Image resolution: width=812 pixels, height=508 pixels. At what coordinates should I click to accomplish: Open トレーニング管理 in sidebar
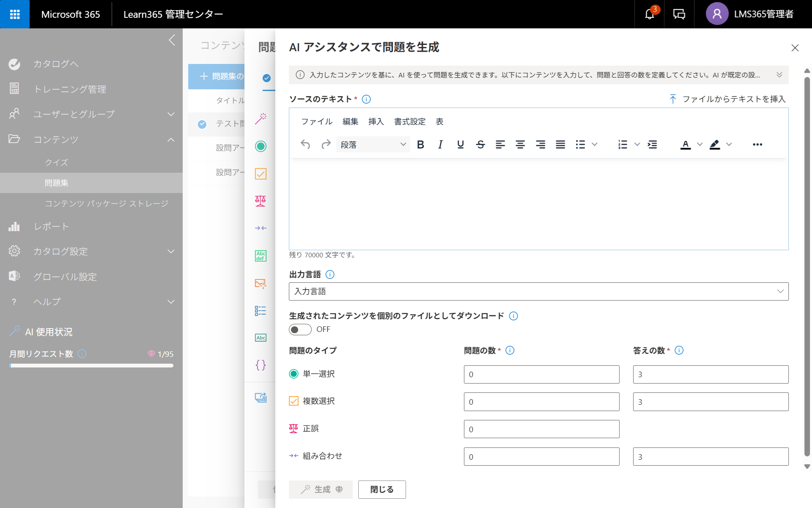coord(70,89)
